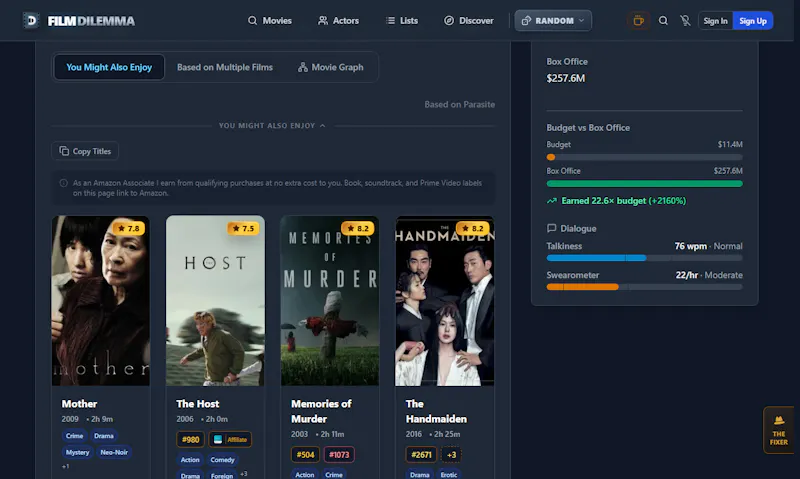The width and height of the screenshot is (800, 479).
Task: Click Memories of Murder 8.2 rating badge
Action: point(358,228)
